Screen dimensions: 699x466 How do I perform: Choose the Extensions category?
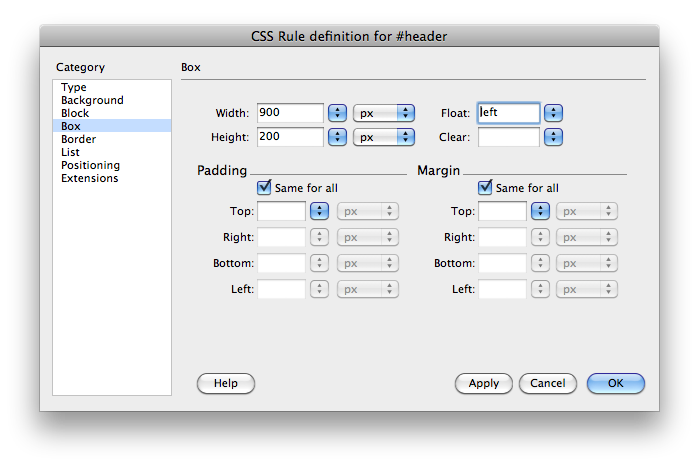tap(89, 179)
